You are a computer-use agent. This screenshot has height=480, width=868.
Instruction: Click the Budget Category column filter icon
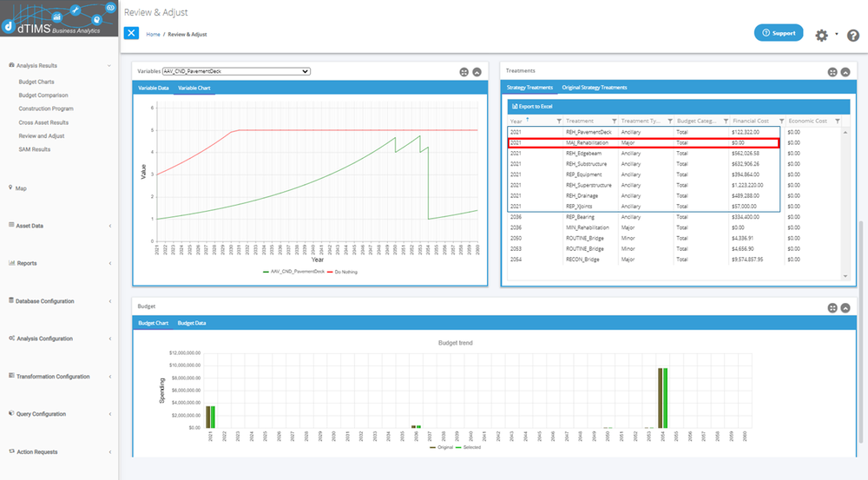pyautogui.click(x=726, y=122)
